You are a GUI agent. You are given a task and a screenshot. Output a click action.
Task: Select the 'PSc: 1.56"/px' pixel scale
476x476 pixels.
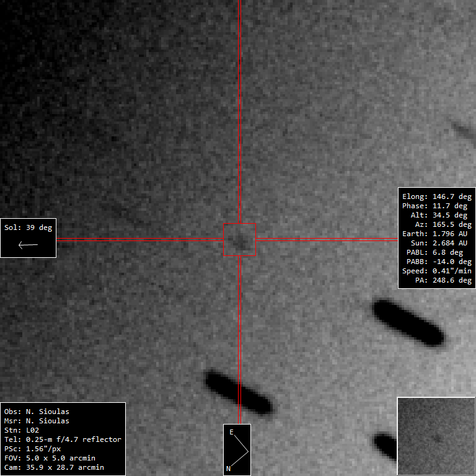32,449
